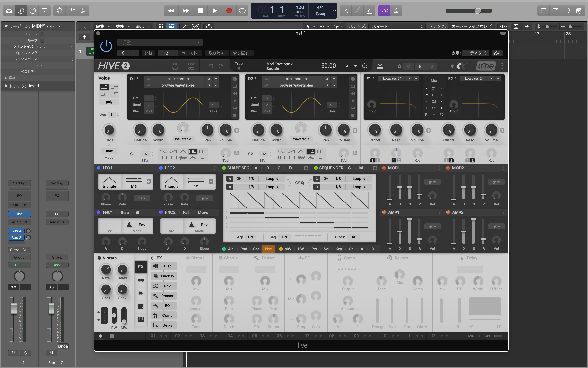Select the Delay effect tab
Viewport: 588px width, 368px height.
tap(164, 325)
